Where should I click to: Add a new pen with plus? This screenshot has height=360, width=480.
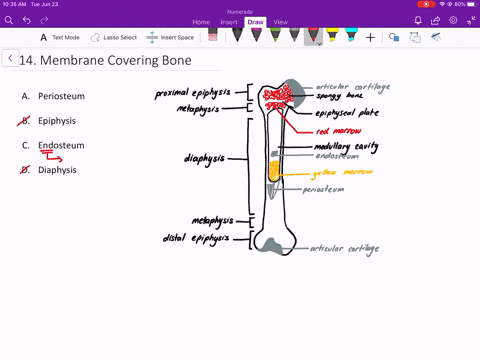pyautogui.click(x=370, y=38)
